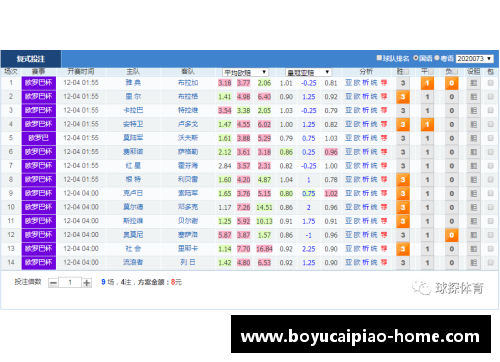
Task: Tick the 包 checkbox in row 10
Action: click(x=490, y=207)
